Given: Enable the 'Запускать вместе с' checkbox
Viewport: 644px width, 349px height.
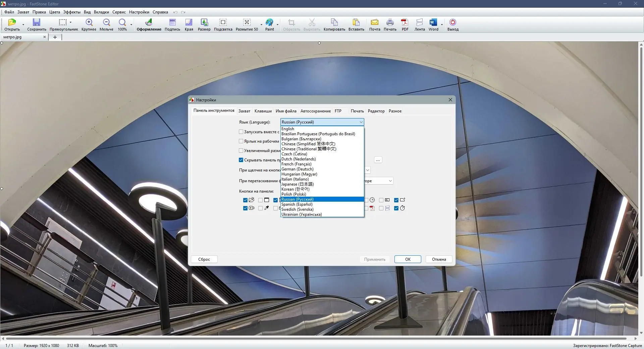Looking at the screenshot, I should pos(241,132).
